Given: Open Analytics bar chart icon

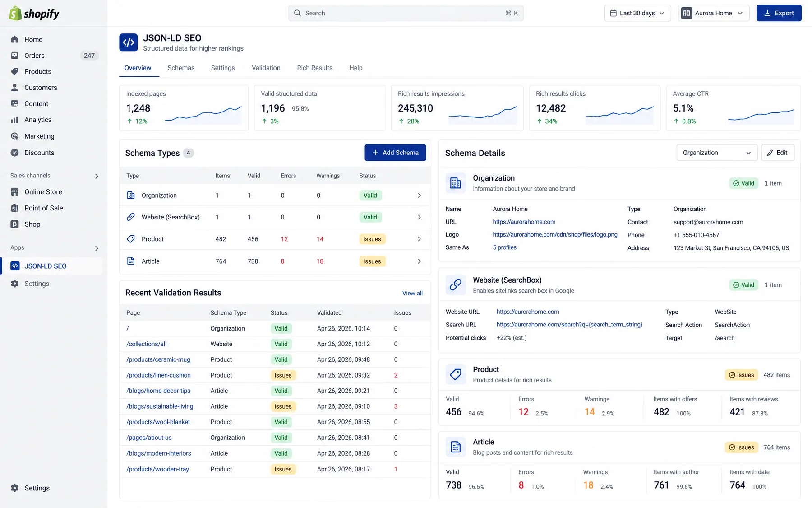Looking at the screenshot, I should tap(15, 120).
